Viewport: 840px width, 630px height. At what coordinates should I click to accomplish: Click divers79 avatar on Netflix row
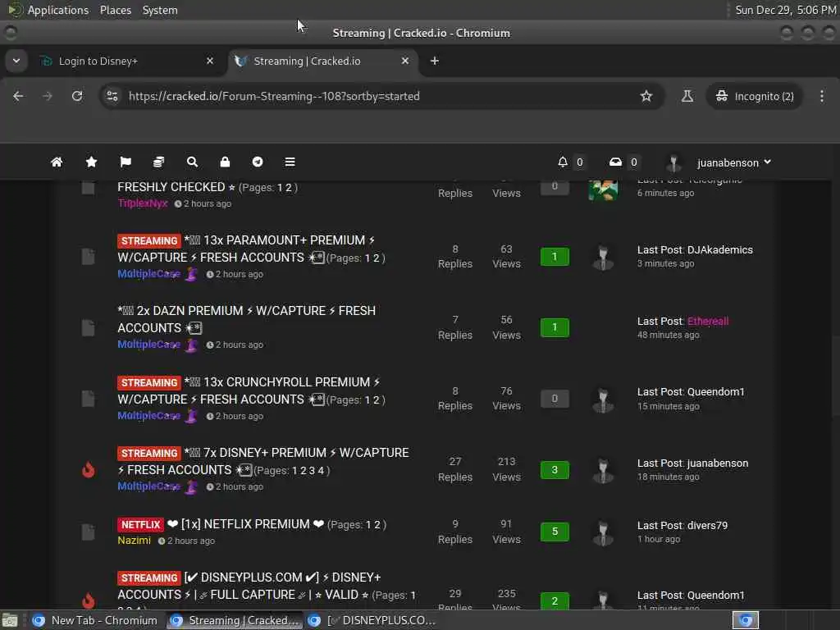click(x=603, y=532)
